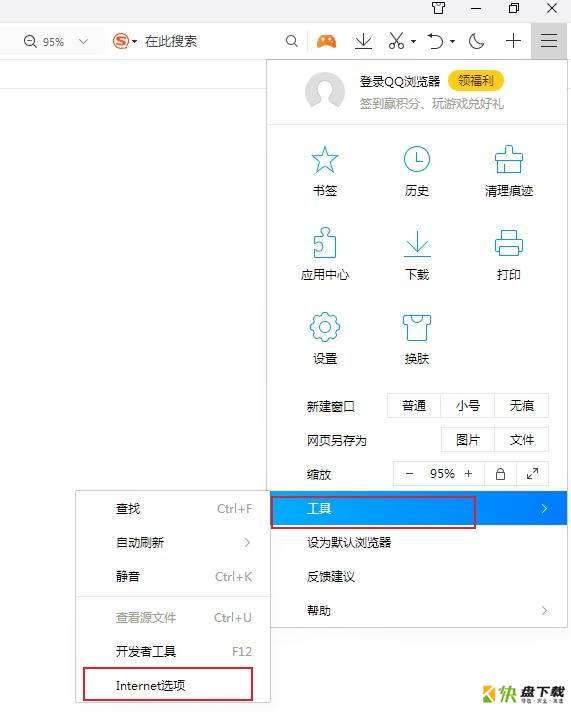
Task: Toggle night mode moon icon
Action: coord(476,42)
